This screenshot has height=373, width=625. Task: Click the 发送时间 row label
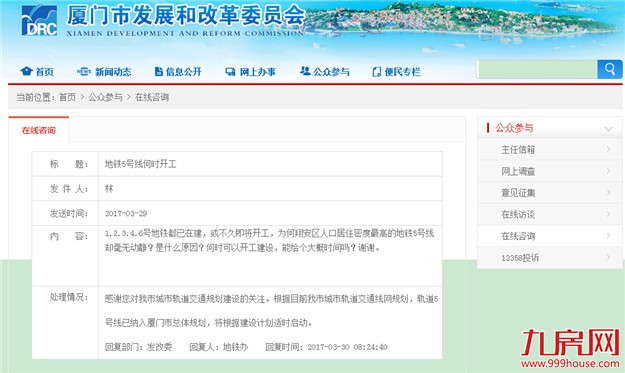(69, 213)
